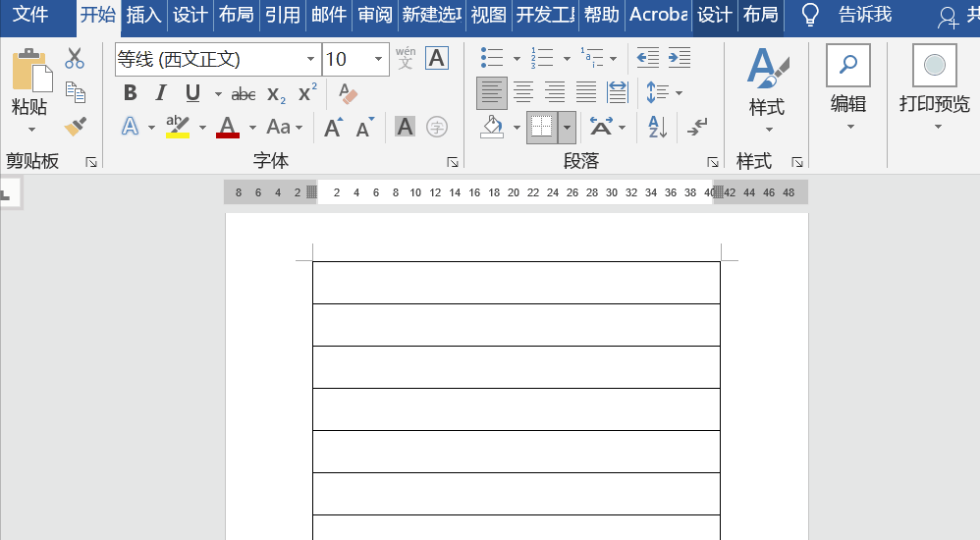This screenshot has width=980, height=540.
Task: Click the 打印预览 (Print Preview) button
Action: (x=935, y=87)
